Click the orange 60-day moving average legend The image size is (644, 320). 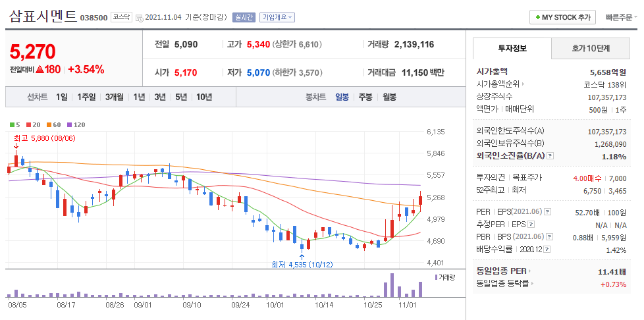(54, 125)
